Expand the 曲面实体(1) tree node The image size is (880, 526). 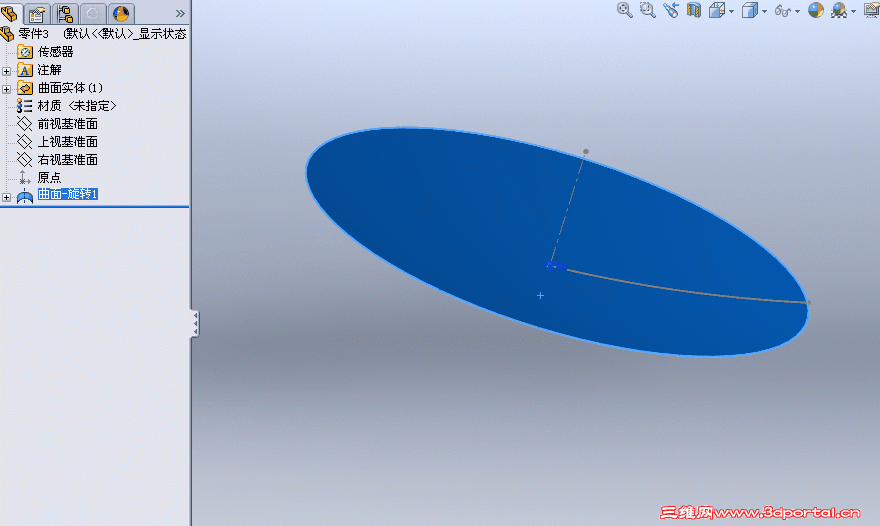click(6, 89)
